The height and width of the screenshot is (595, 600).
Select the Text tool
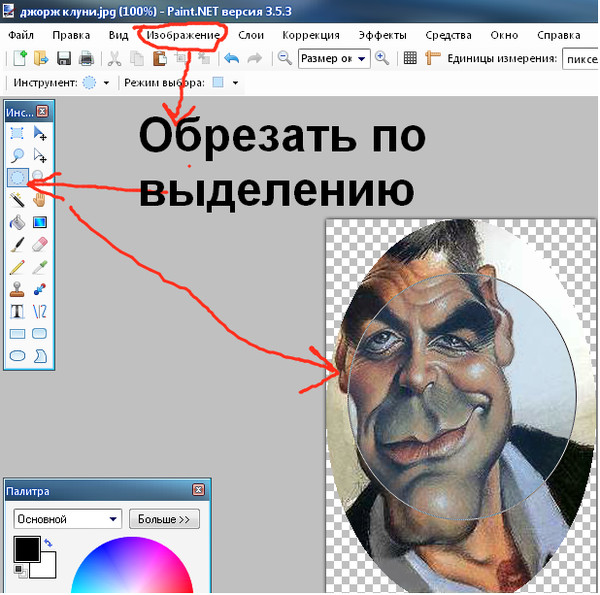17,311
